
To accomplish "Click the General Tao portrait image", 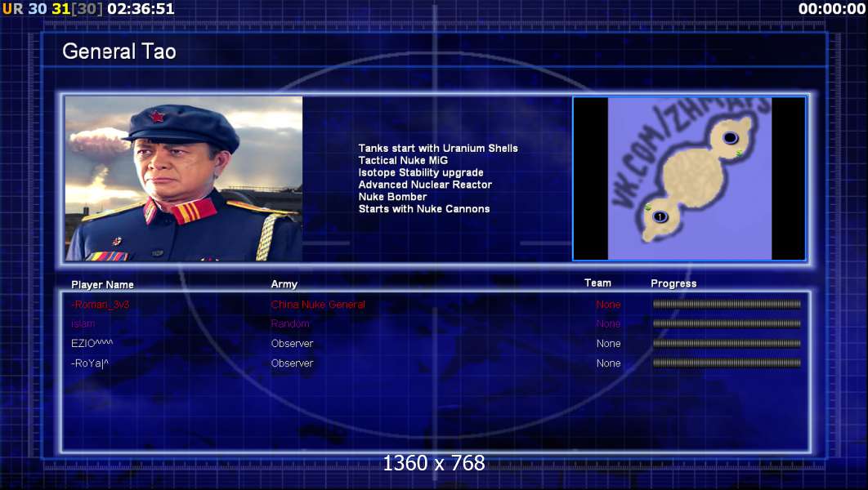I will [184, 178].
